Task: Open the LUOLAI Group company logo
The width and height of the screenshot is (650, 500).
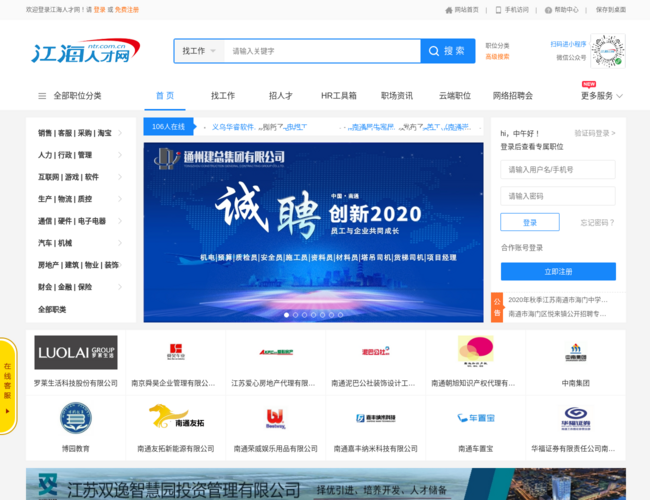Action: coord(76,352)
